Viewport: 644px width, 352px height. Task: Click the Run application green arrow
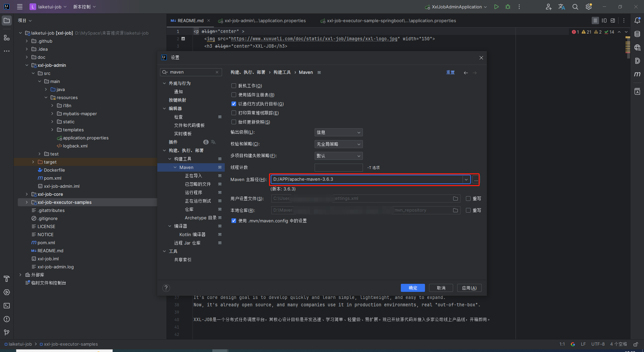pos(496,7)
